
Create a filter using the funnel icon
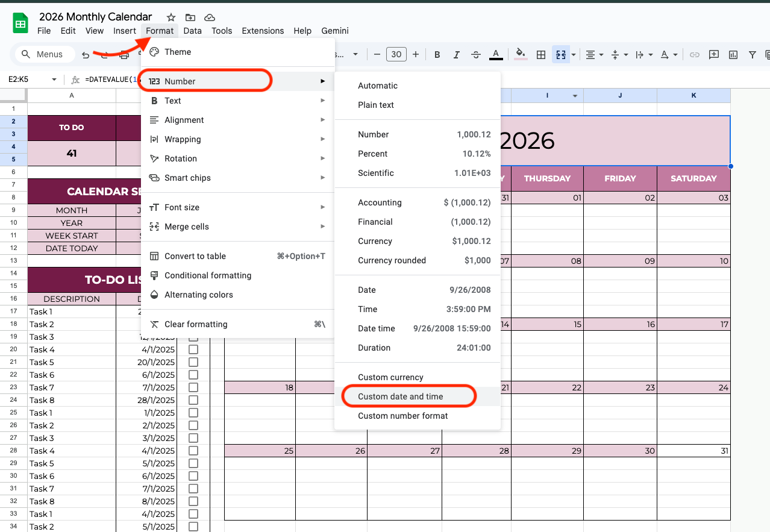tap(752, 54)
